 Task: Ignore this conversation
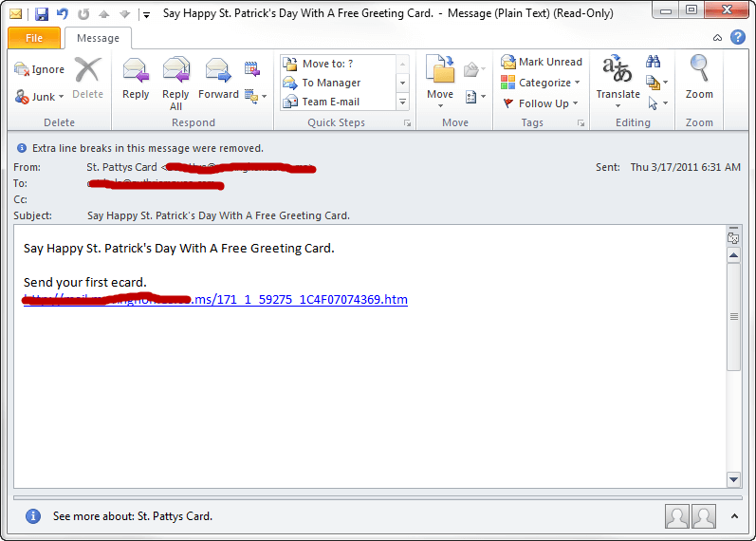(40, 69)
